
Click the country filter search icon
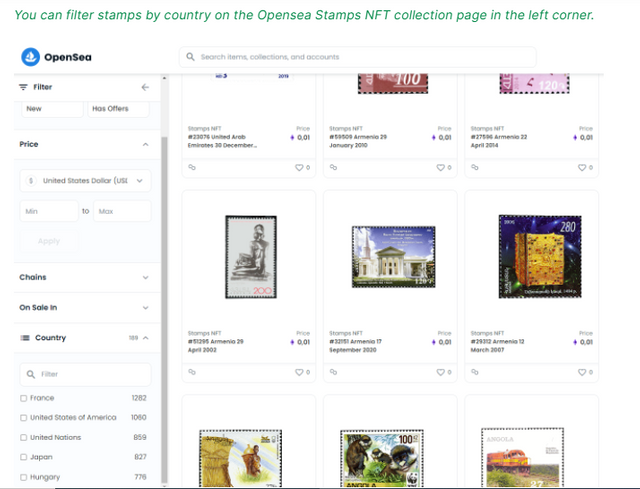click(x=31, y=374)
